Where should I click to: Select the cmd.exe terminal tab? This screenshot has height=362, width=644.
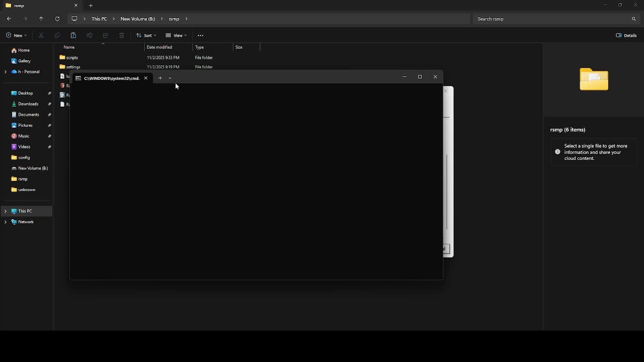pos(108,78)
